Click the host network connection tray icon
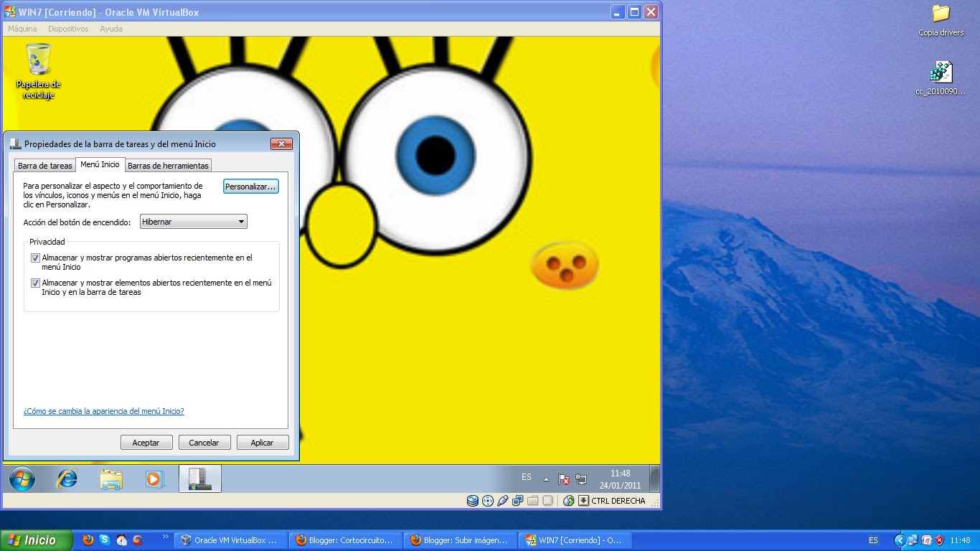980x551 pixels. 913,540
